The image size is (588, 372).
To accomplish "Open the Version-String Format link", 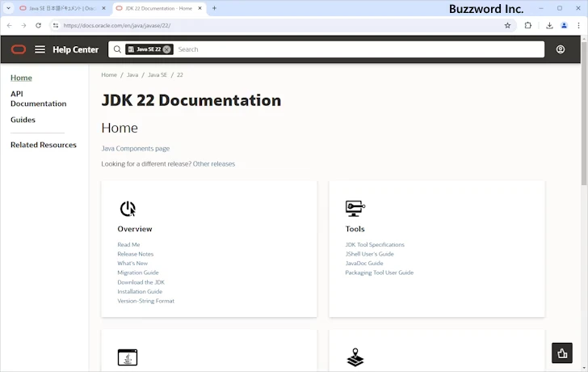I will (x=146, y=301).
